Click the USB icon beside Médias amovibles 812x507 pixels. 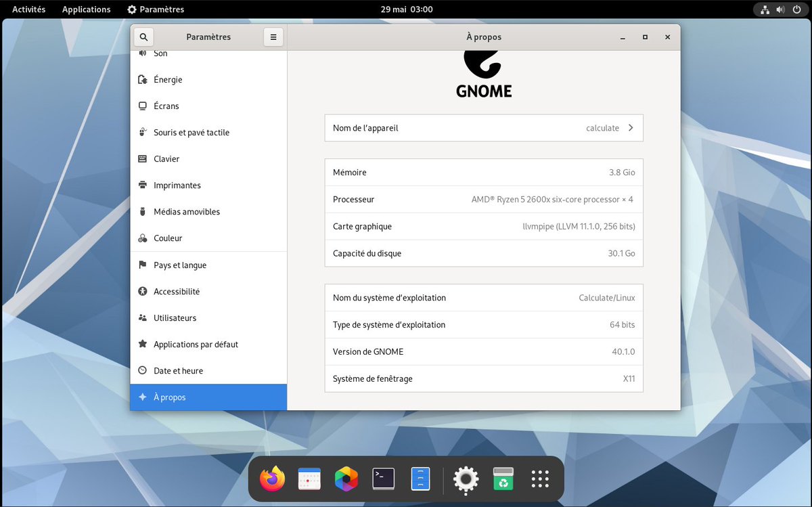pyautogui.click(x=142, y=211)
